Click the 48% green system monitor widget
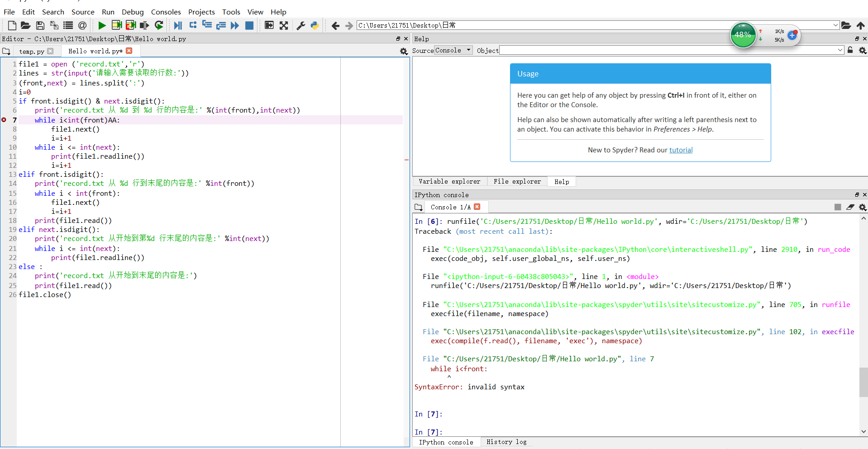 pos(743,35)
